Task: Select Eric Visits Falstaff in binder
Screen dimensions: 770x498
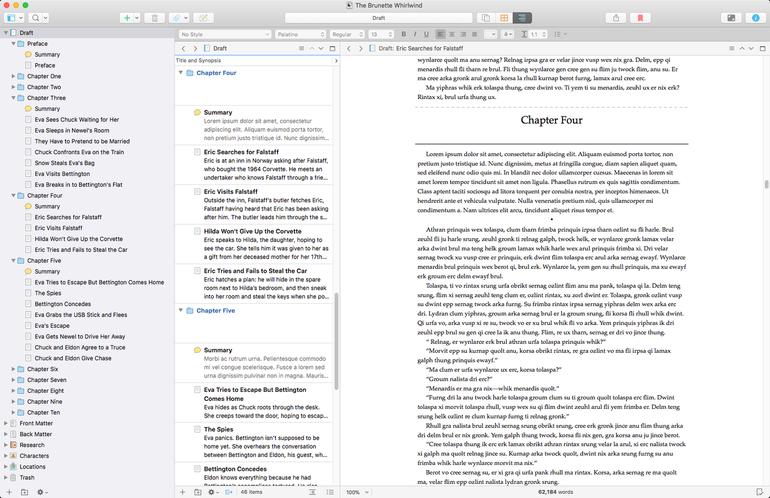Action: tap(58, 228)
